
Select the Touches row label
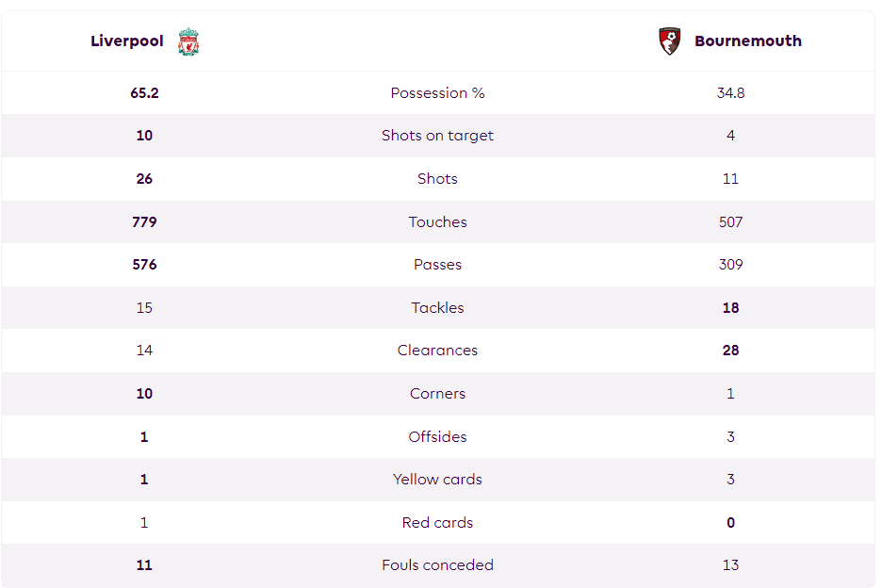point(437,221)
